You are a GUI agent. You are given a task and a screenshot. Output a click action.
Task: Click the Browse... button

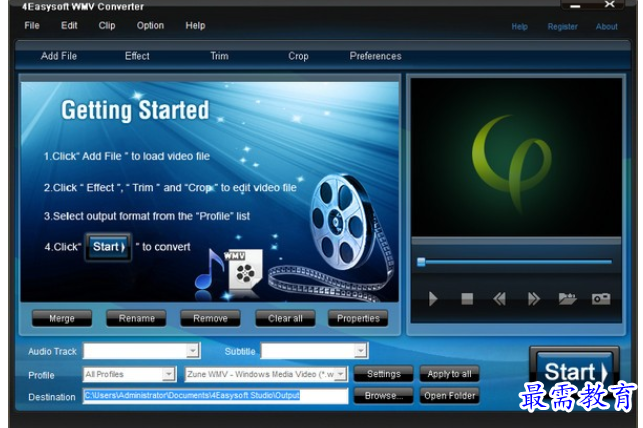pyautogui.click(x=383, y=396)
